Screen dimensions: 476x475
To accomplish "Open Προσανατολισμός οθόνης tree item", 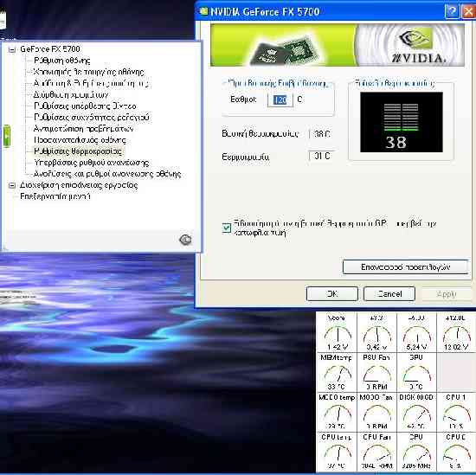I will coord(80,140).
